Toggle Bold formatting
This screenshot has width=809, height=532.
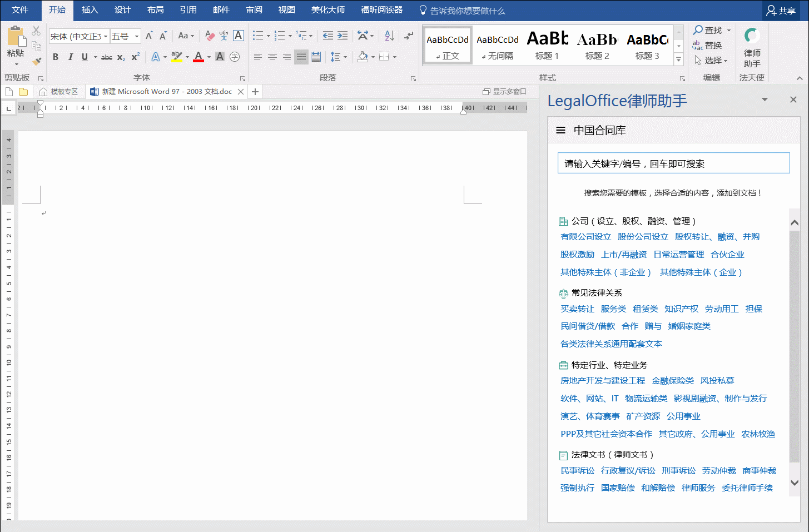pyautogui.click(x=56, y=57)
